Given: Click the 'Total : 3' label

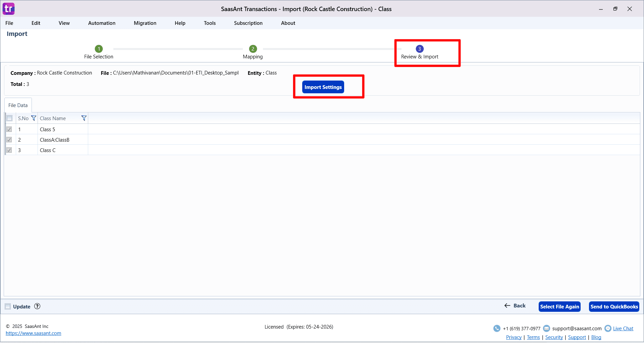Looking at the screenshot, I should [x=20, y=84].
